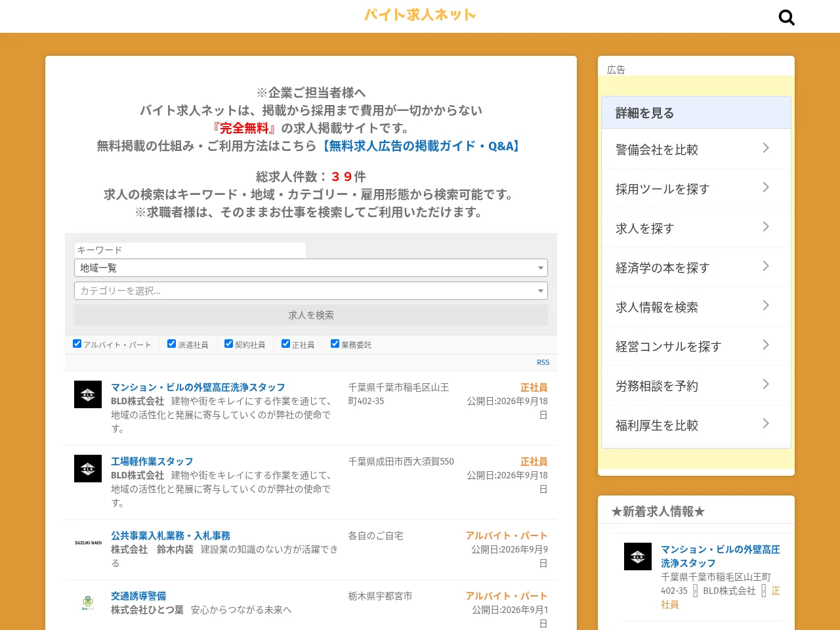Click BLD logo beside マンション・ビルの外壁高圧洗浄スタッフ listing
The image size is (840, 630).
88,394
